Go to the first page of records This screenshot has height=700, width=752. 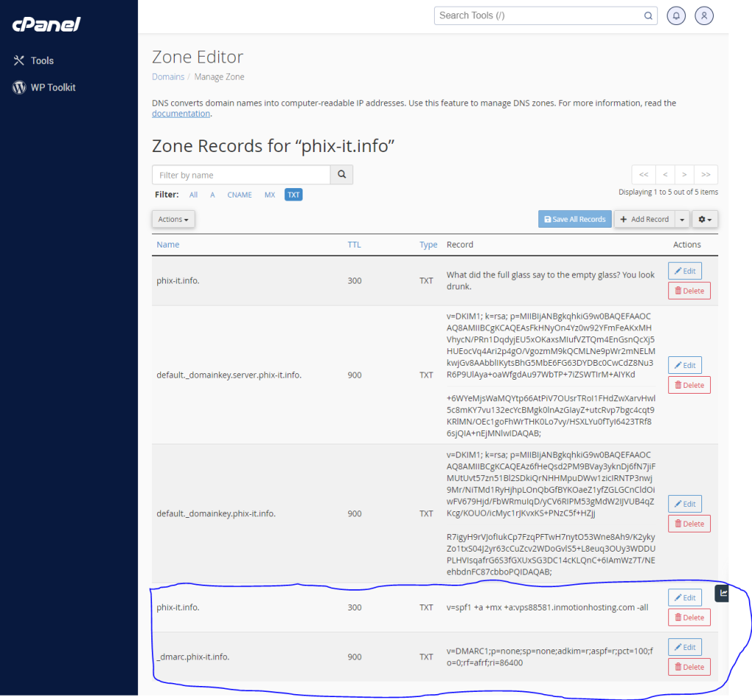[x=643, y=175]
